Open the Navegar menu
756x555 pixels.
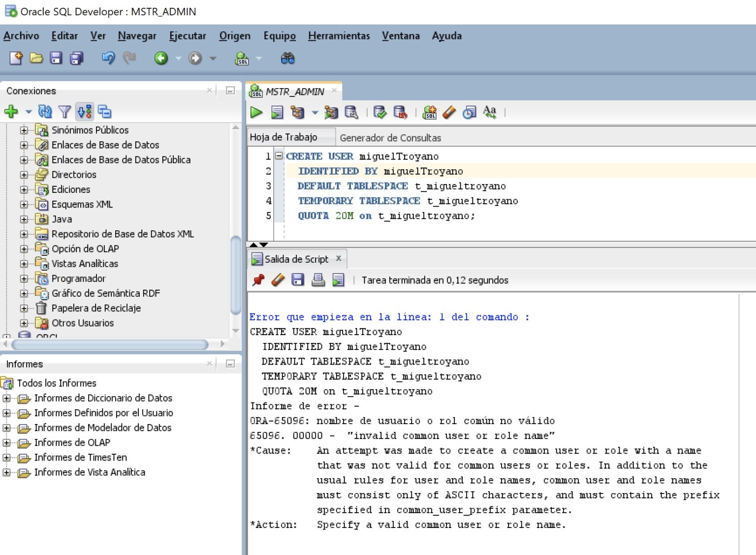(x=137, y=36)
